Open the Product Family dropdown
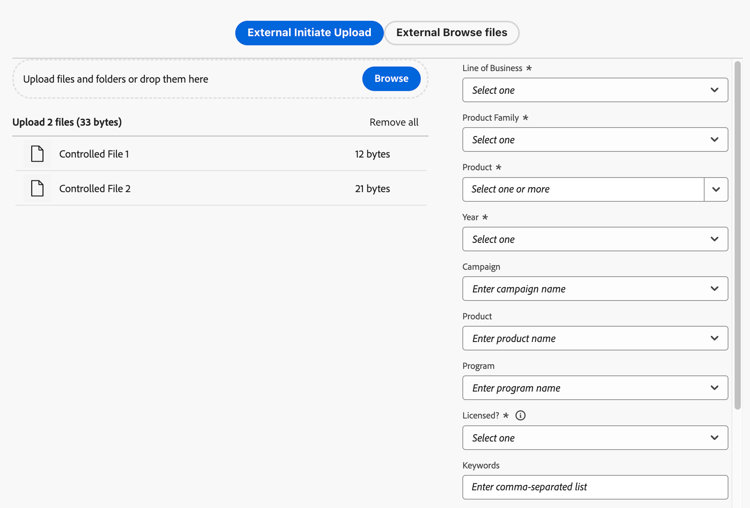The image size is (750, 508). coord(594,140)
